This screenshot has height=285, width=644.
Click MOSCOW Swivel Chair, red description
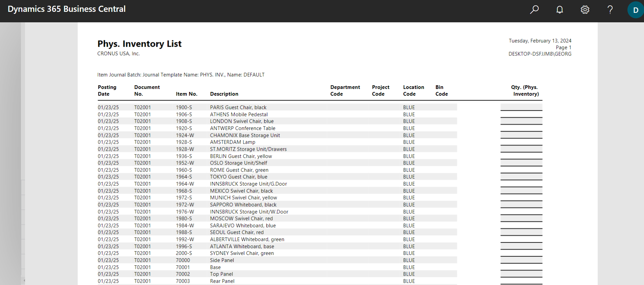[241, 219]
